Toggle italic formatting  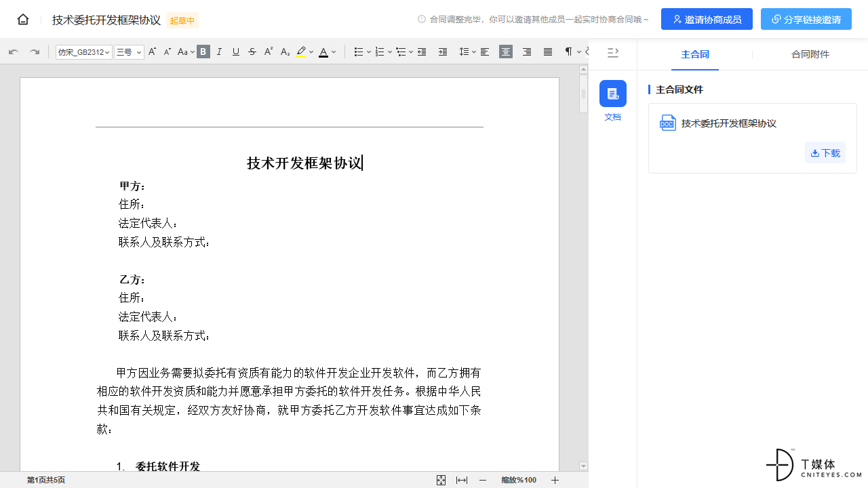click(x=219, y=52)
